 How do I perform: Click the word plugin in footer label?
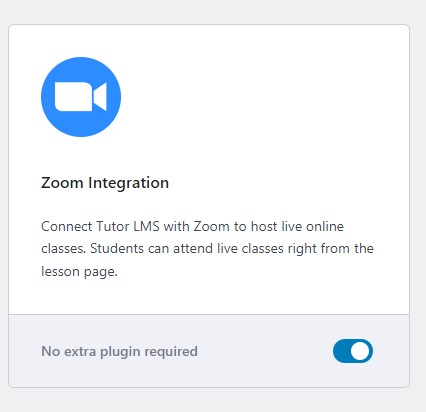[120, 352]
